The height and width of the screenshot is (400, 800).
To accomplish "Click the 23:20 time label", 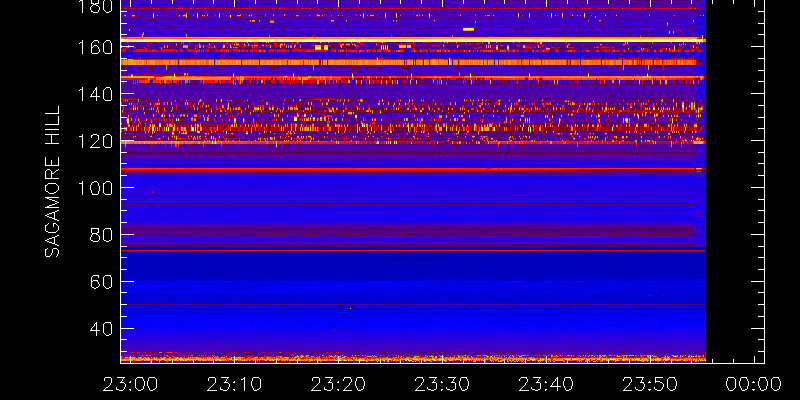I will 338,384.
